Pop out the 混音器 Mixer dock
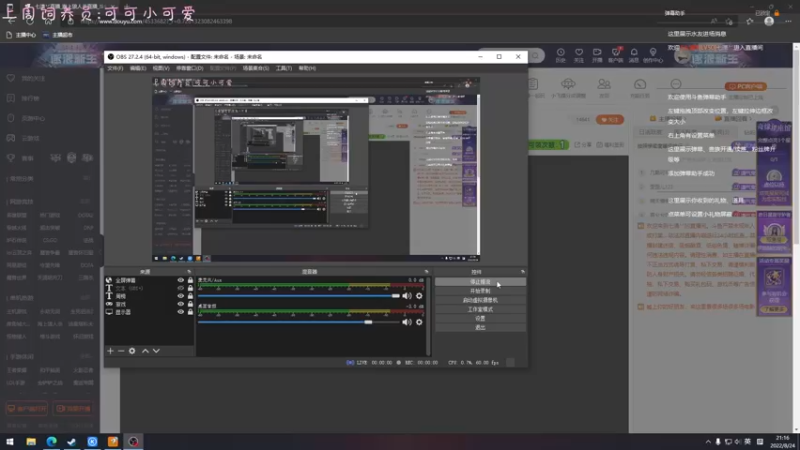 (x=427, y=271)
